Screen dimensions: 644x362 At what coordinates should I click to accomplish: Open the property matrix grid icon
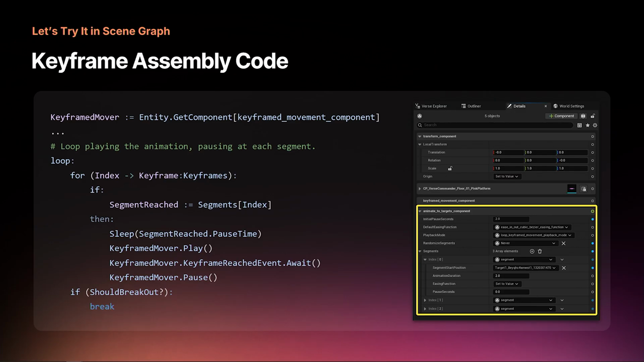(x=580, y=125)
